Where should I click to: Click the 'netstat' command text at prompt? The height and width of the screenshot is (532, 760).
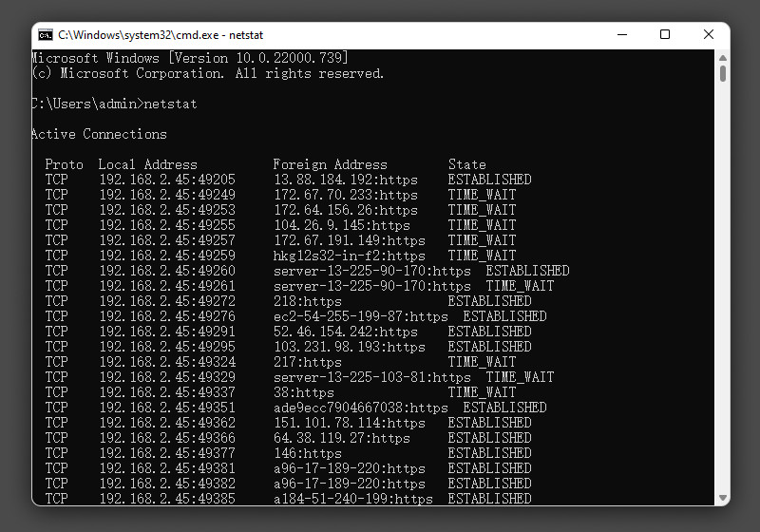171,104
